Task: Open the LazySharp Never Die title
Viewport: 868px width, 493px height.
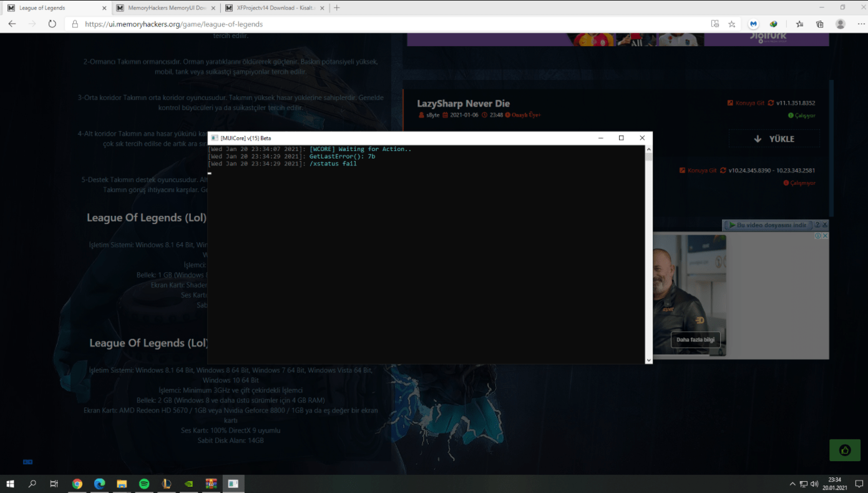Action: point(464,104)
